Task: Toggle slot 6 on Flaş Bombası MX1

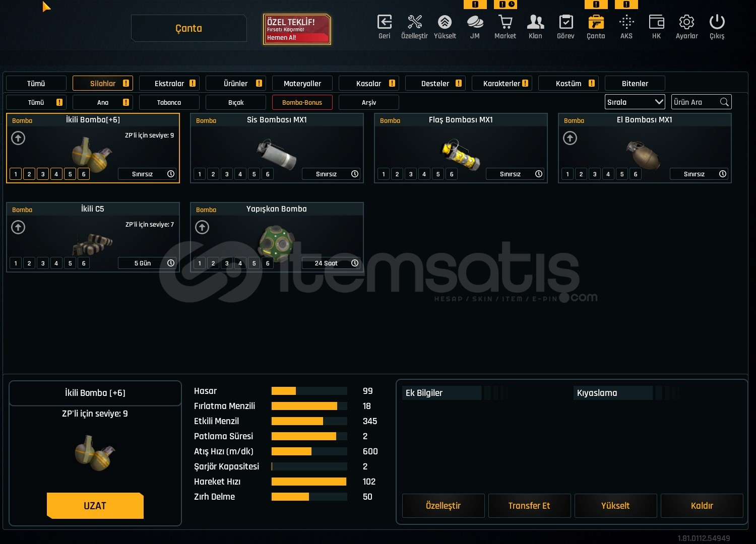Action: pos(452,174)
